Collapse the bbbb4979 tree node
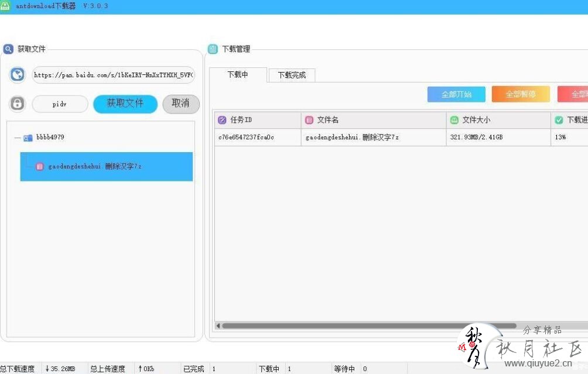 pyautogui.click(x=17, y=138)
